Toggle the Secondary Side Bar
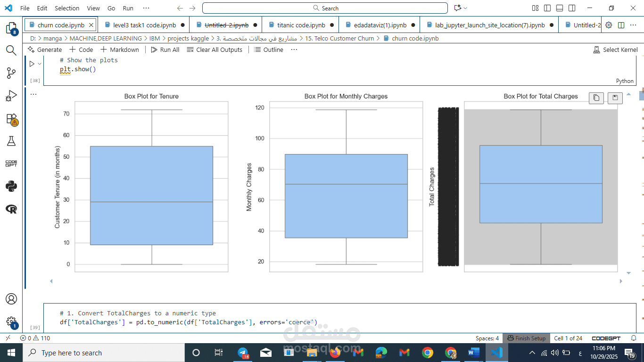 pyautogui.click(x=572, y=8)
